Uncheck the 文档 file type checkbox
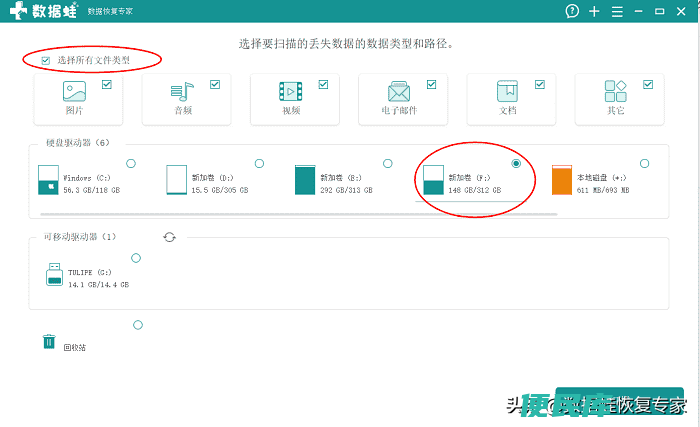Screen dimensions: 700x427 (x=540, y=84)
